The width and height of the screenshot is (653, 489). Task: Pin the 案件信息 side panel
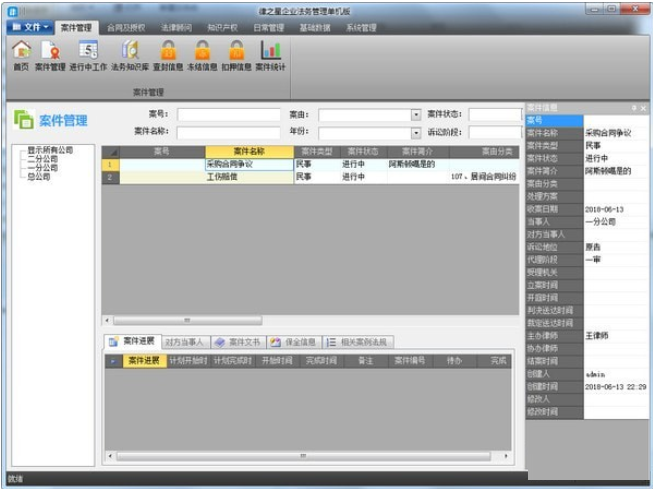tap(634, 108)
